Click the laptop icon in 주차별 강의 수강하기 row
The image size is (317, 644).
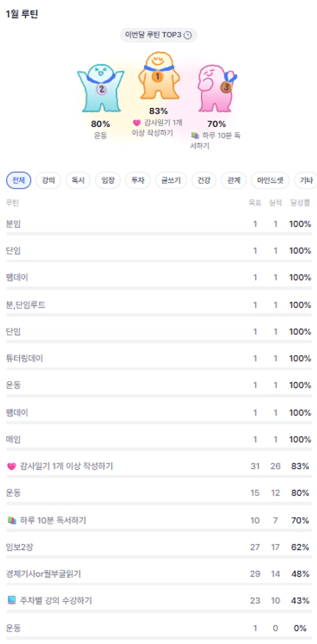click(12, 600)
